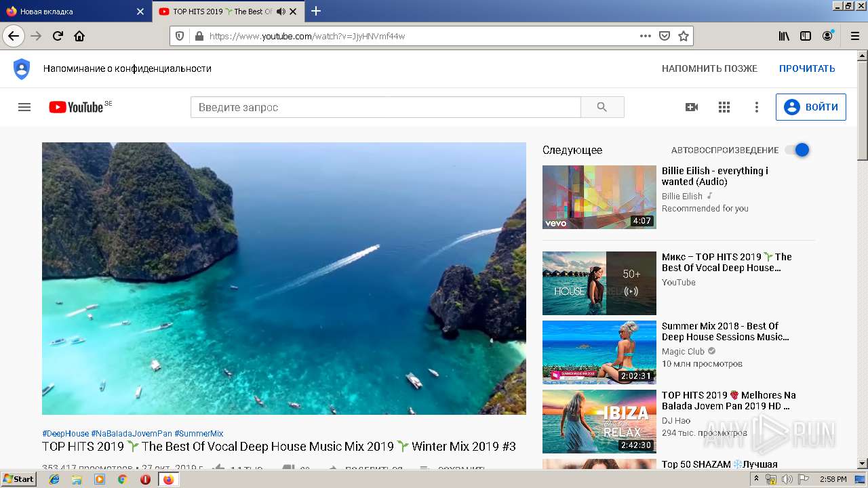
Task: Click the privacy shield icon in the reminder
Action: coord(22,68)
